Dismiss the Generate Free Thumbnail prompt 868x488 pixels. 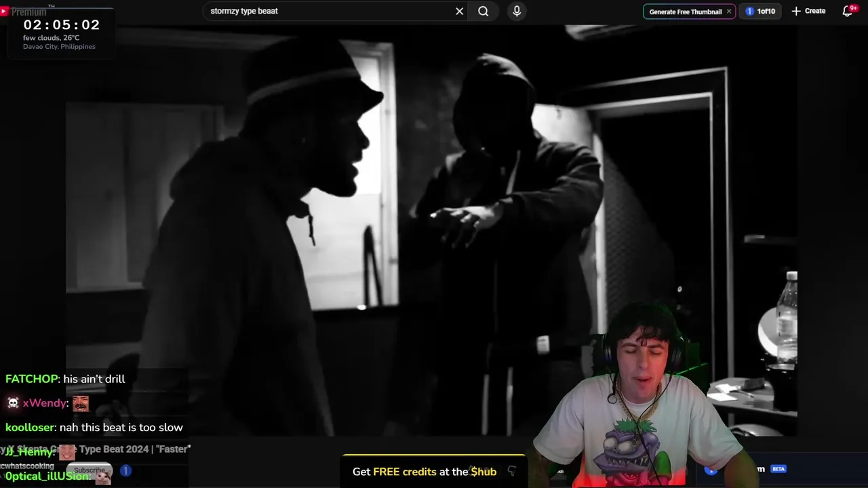coord(729,12)
